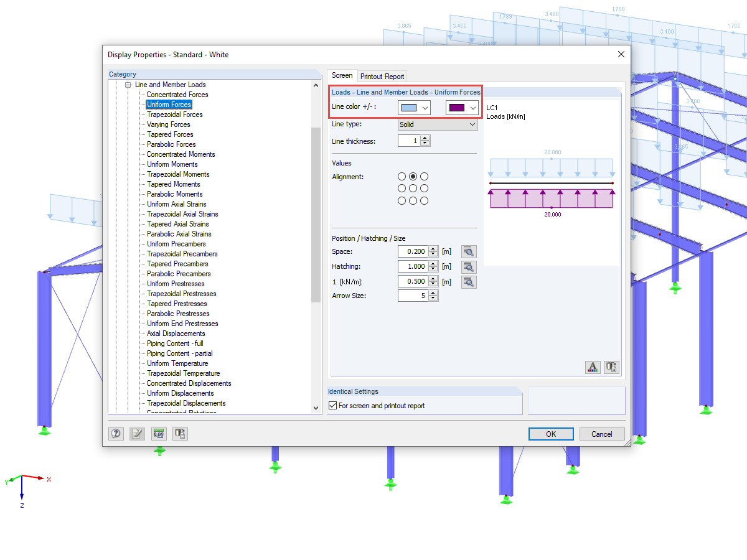Pick the purple negative color swatch
Image resolution: width=747 pixels, height=560 pixels.
457,108
